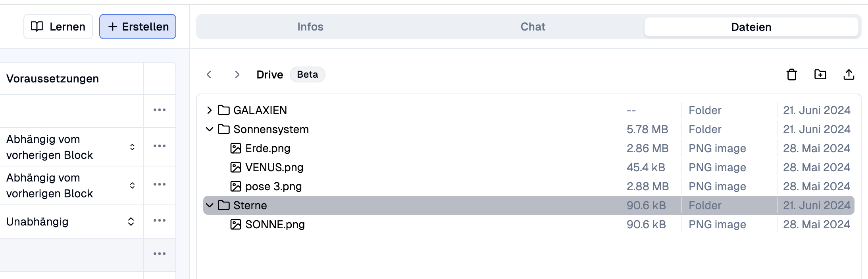Click the new folder icon
This screenshot has width=868, height=279.
[x=820, y=75]
